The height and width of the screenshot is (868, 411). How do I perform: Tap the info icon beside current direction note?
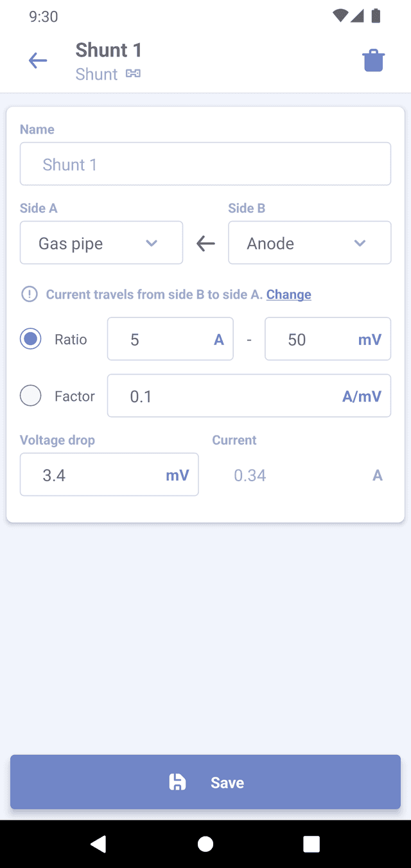[x=30, y=294]
